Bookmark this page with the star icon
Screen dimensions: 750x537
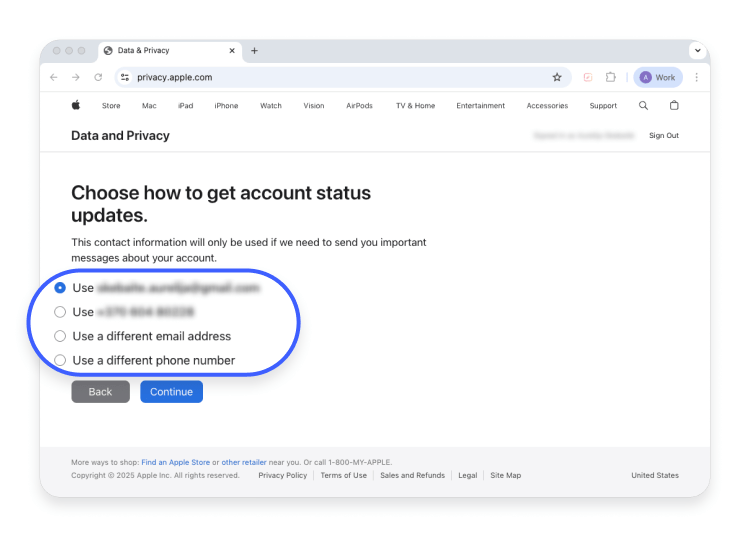point(557,77)
